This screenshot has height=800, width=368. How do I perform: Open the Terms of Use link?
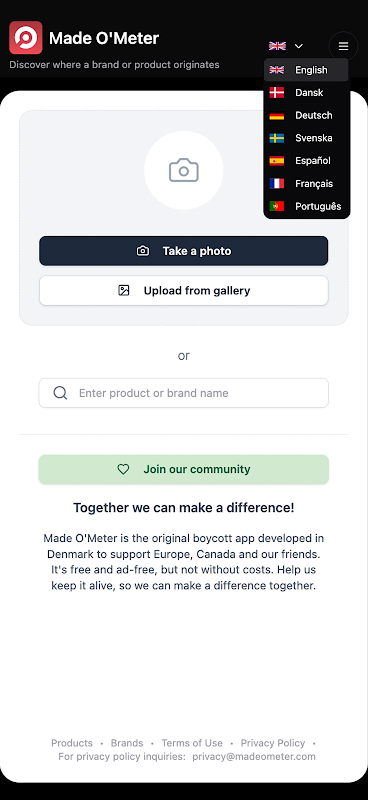[192, 743]
